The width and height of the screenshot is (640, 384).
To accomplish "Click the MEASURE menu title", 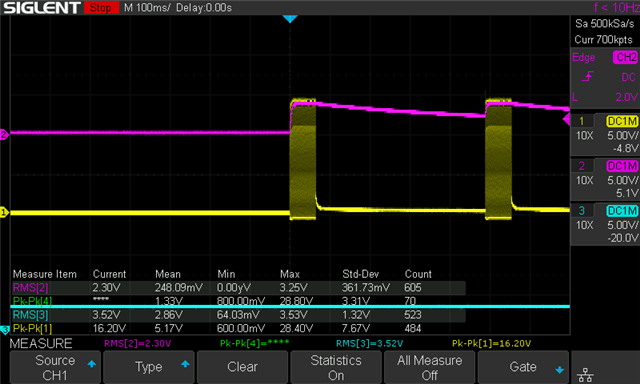I will 41,344.
